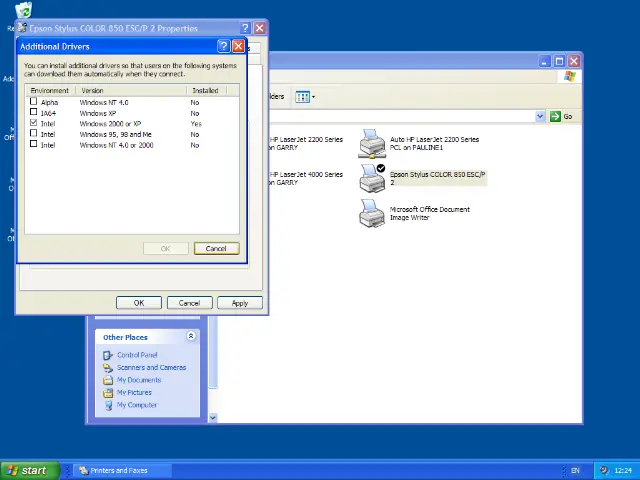Collapse the Other Places panel
Viewport: 640px width, 480px height.
(191, 336)
